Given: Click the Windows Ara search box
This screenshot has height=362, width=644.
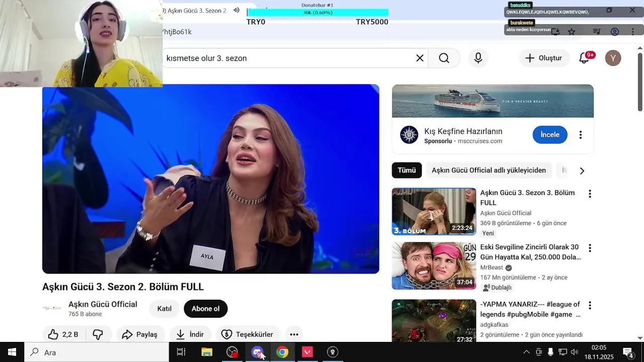Looking at the screenshot, I should click(x=97, y=352).
